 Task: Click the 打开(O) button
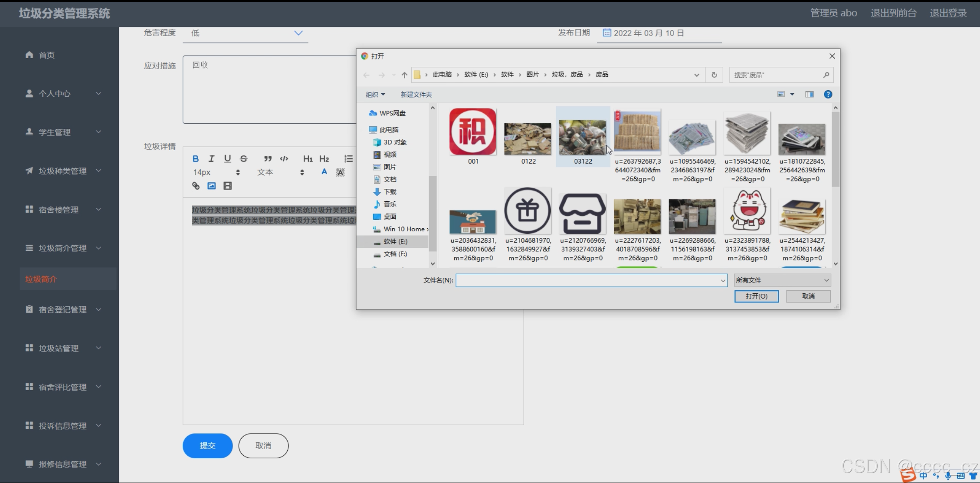756,296
